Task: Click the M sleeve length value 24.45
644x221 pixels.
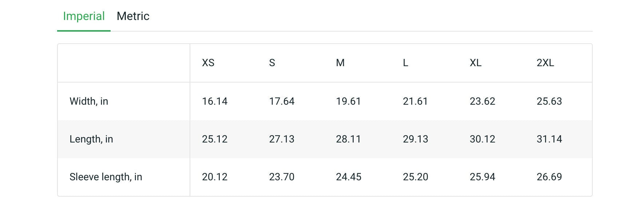Action: (x=349, y=177)
